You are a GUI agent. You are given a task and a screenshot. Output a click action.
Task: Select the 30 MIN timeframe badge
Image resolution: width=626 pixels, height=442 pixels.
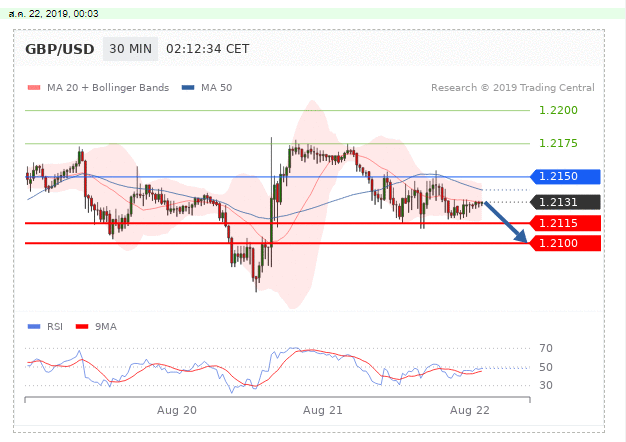pyautogui.click(x=131, y=49)
